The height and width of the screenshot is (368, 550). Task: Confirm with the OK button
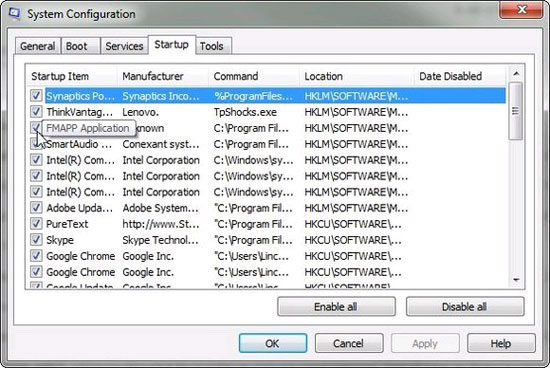coord(273,343)
